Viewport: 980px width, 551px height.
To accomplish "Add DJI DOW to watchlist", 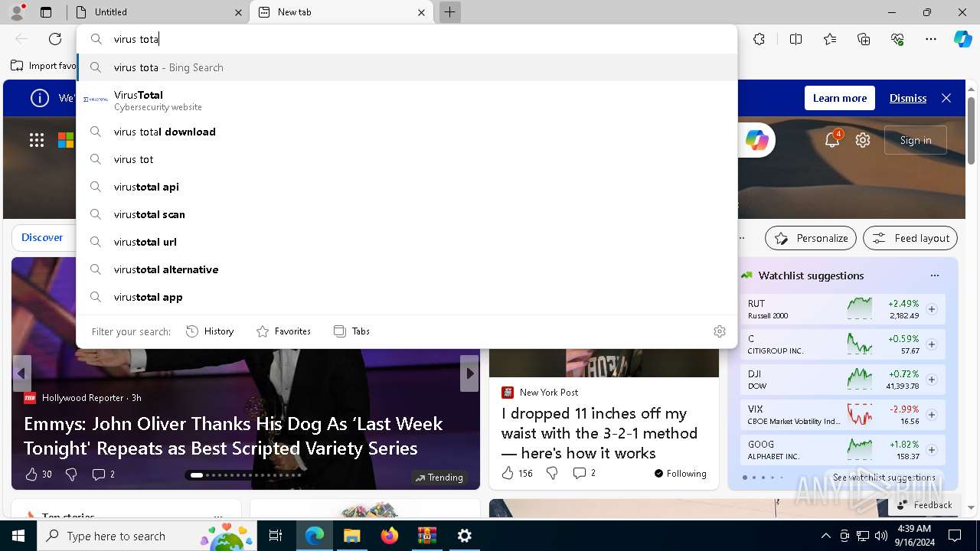I will tap(932, 380).
